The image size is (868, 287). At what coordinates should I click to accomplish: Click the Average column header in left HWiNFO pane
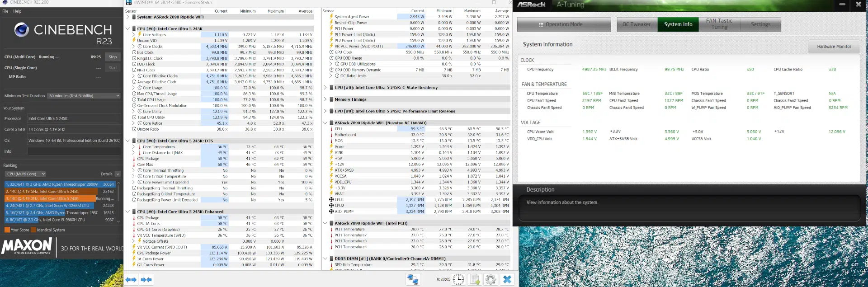coord(306,11)
